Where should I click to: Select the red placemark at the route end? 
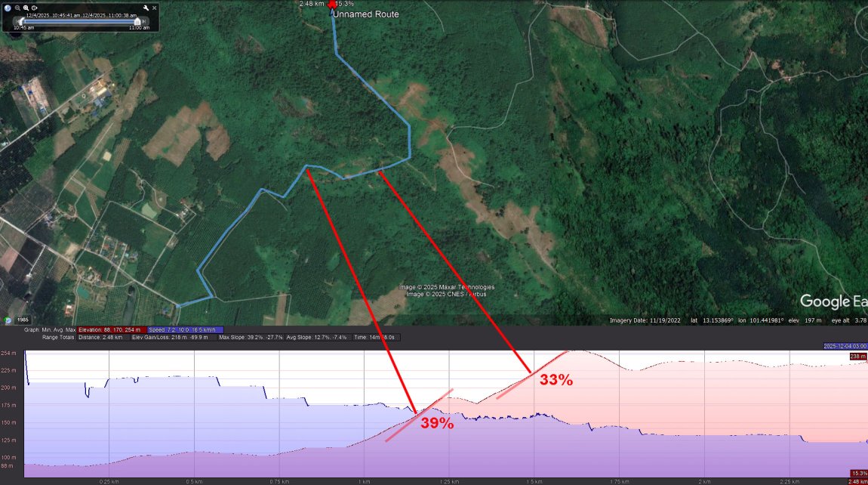pyautogui.click(x=332, y=5)
